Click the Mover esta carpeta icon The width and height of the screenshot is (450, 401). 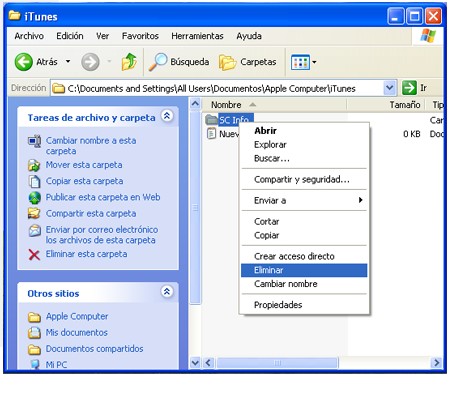[x=34, y=165]
